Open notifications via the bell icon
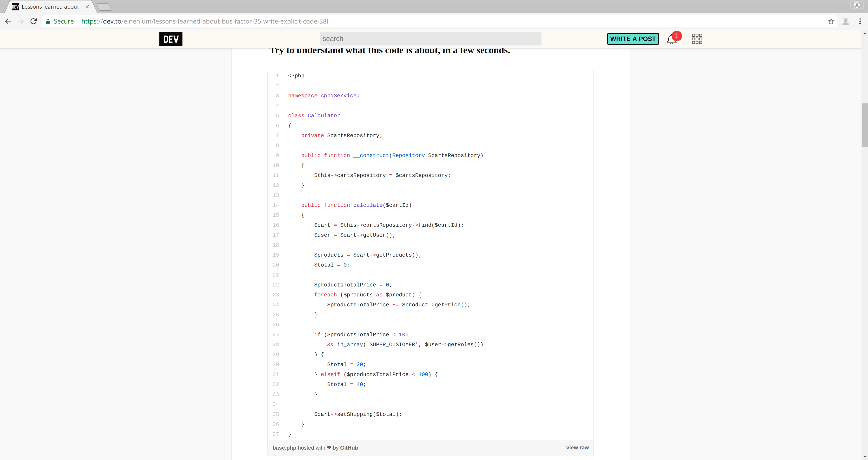Viewport: 868px width, 460px height. (671, 39)
